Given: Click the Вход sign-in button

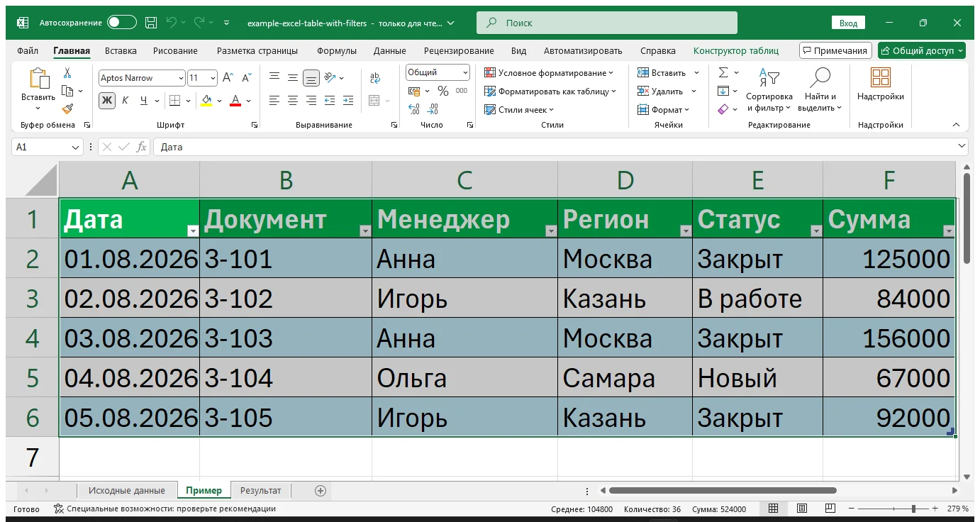Looking at the screenshot, I should pyautogui.click(x=848, y=23).
